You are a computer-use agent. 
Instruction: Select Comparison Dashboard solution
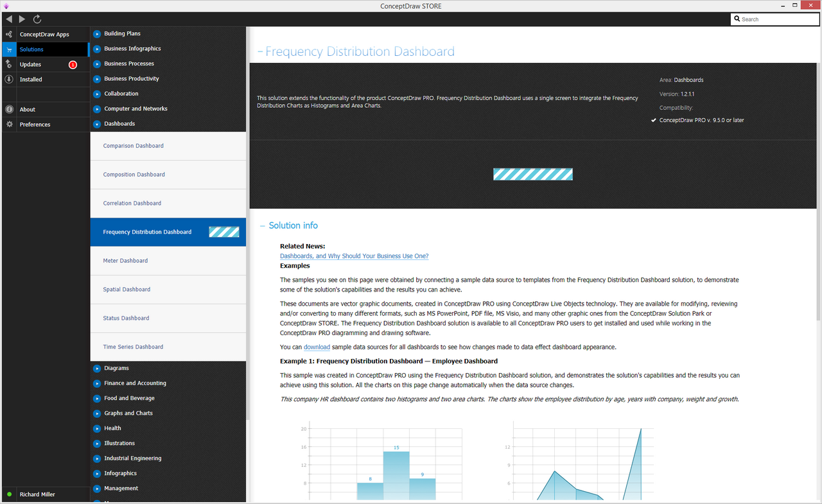168,146
